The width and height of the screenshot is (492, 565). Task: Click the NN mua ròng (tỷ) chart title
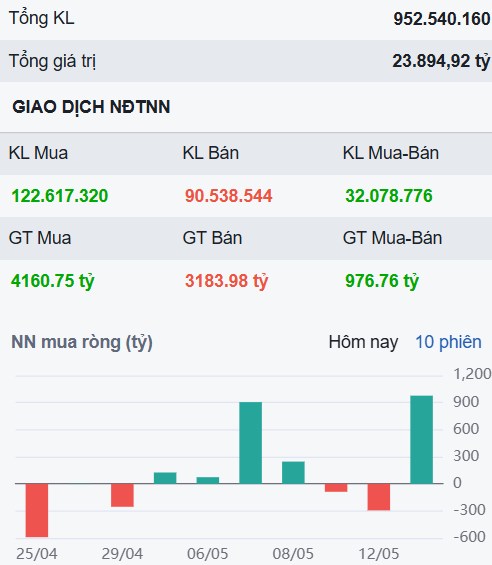click(x=82, y=342)
